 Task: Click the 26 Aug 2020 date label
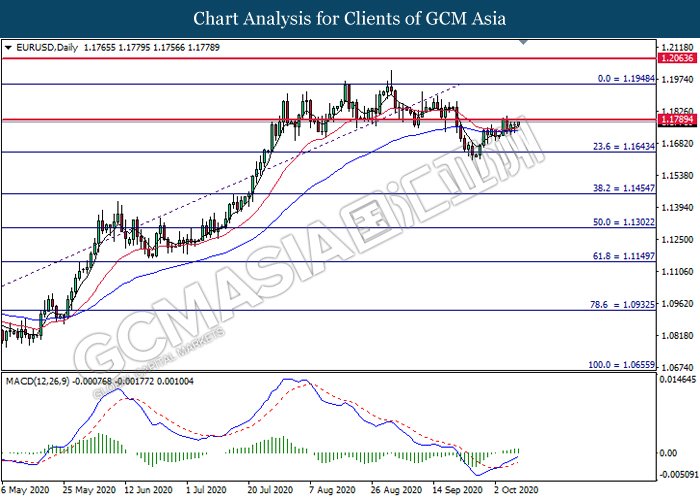pos(396,490)
